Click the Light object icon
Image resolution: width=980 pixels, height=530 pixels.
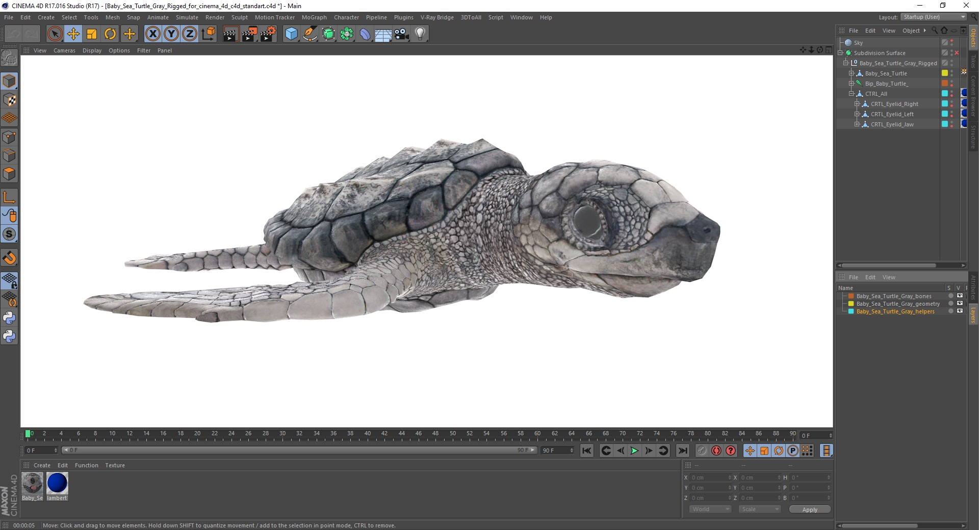tap(420, 34)
